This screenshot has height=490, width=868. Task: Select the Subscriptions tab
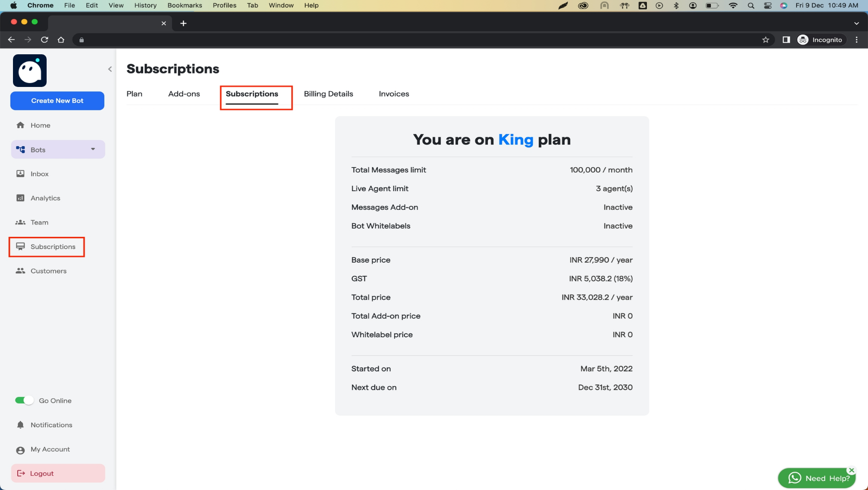(252, 94)
